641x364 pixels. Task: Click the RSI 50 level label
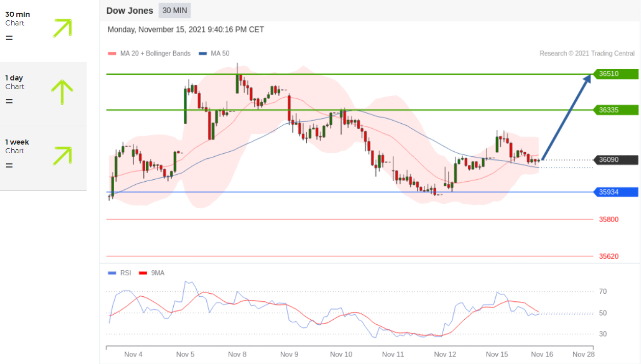click(x=603, y=313)
